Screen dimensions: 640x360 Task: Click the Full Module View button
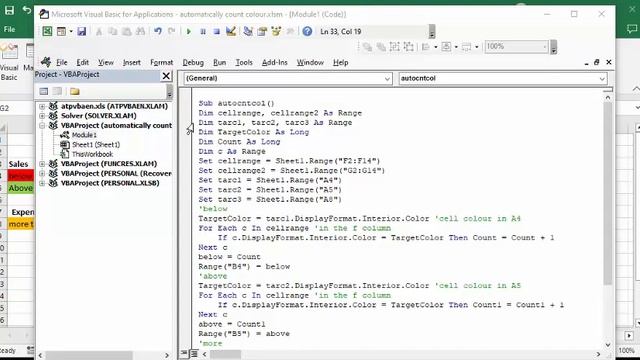coord(194,353)
